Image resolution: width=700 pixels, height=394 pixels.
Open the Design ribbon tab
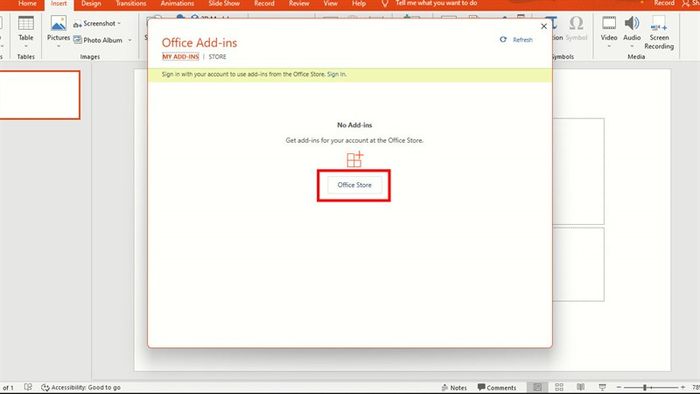(x=91, y=4)
